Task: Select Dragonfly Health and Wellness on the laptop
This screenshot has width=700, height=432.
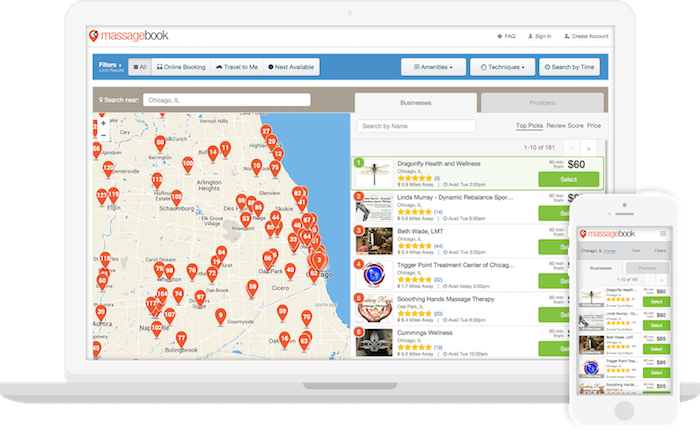Action: (x=569, y=179)
